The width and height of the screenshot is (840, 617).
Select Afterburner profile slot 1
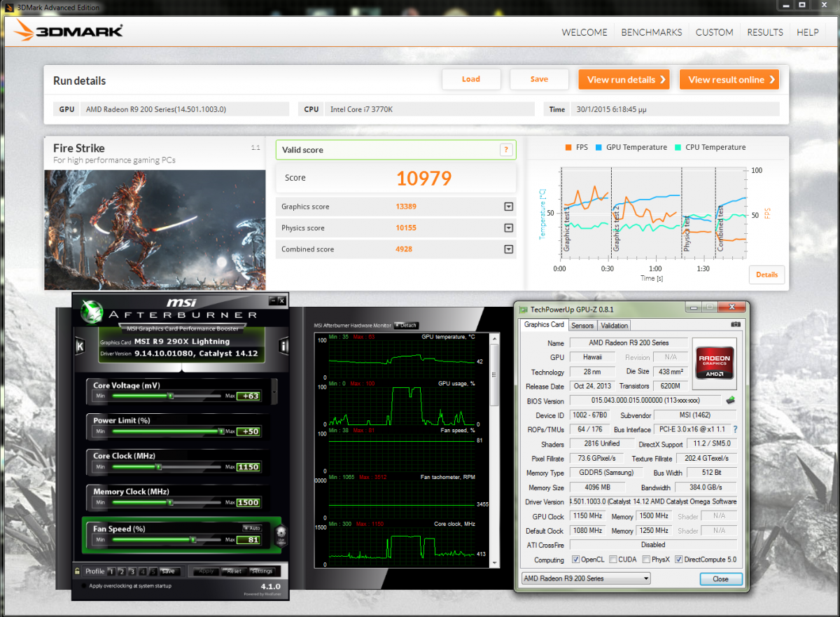(x=111, y=571)
